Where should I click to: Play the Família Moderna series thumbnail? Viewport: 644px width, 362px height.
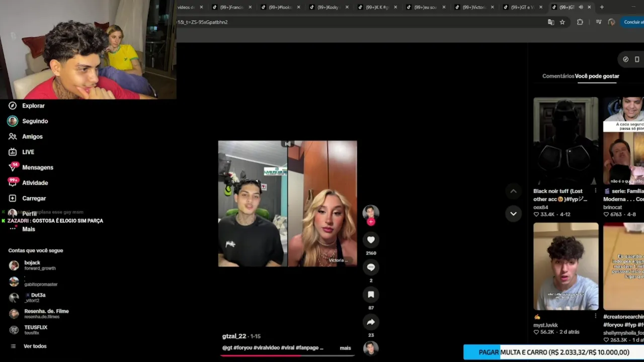[x=623, y=141]
